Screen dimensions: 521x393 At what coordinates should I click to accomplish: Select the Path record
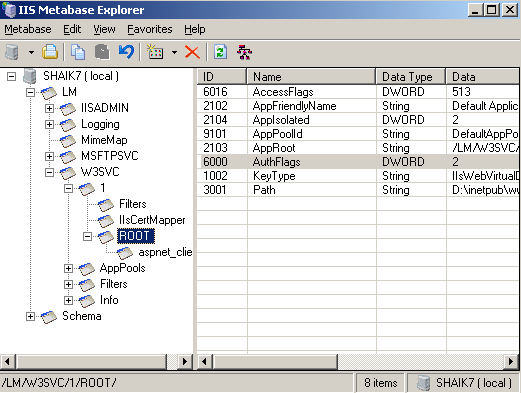pyautogui.click(x=358, y=190)
